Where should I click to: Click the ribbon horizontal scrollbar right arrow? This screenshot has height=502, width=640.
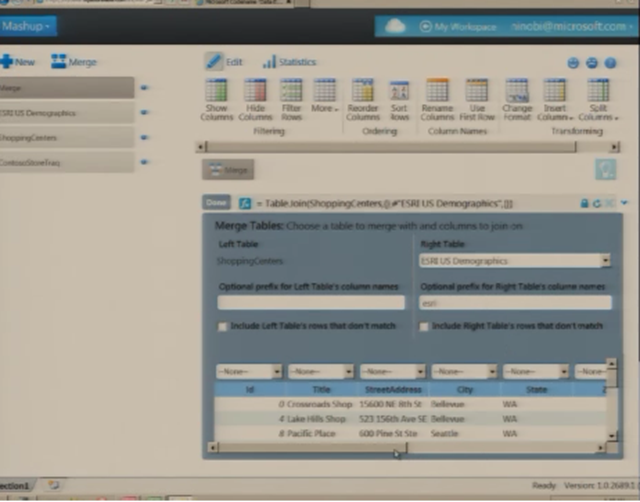(615, 147)
